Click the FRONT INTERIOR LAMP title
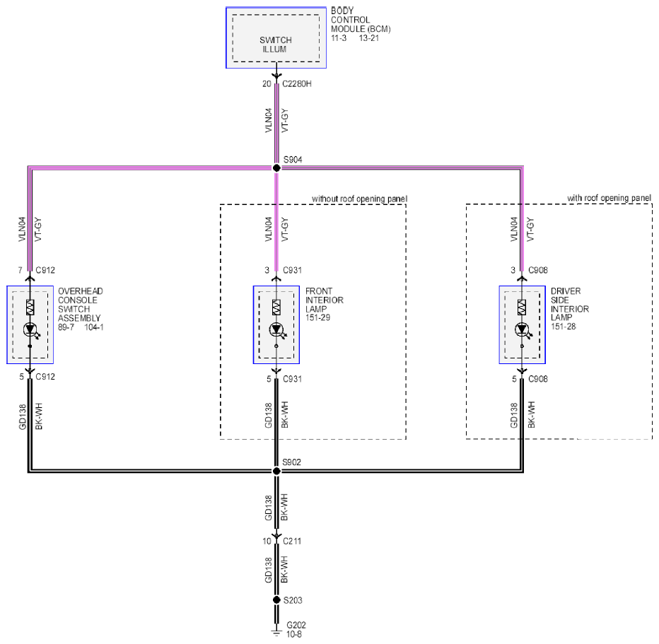 point(325,300)
